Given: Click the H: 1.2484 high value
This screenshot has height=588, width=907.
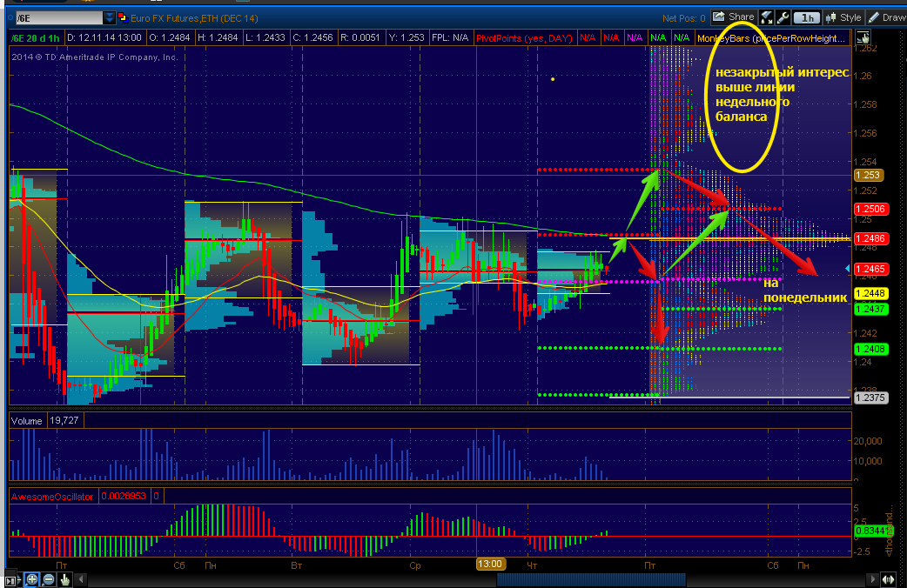Looking at the screenshot, I should point(218,37).
